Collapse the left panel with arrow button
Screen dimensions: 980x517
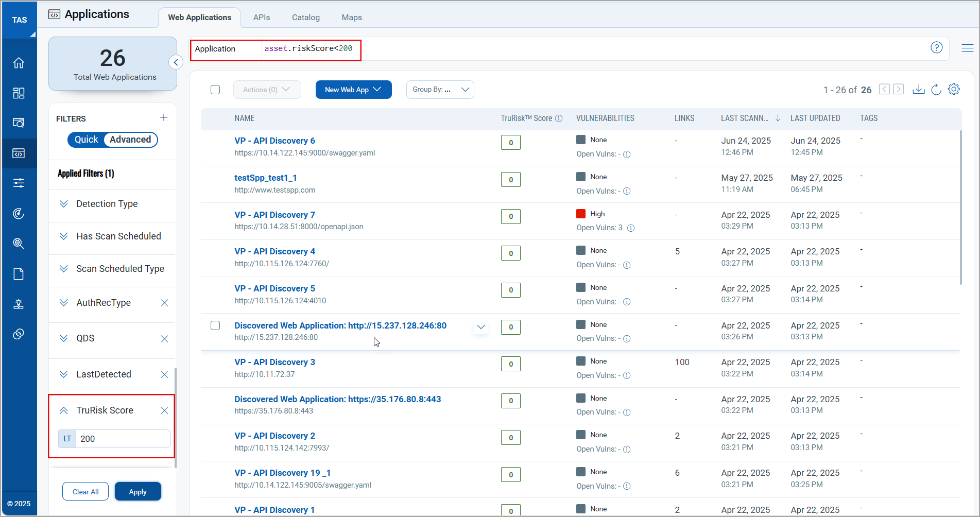(176, 62)
